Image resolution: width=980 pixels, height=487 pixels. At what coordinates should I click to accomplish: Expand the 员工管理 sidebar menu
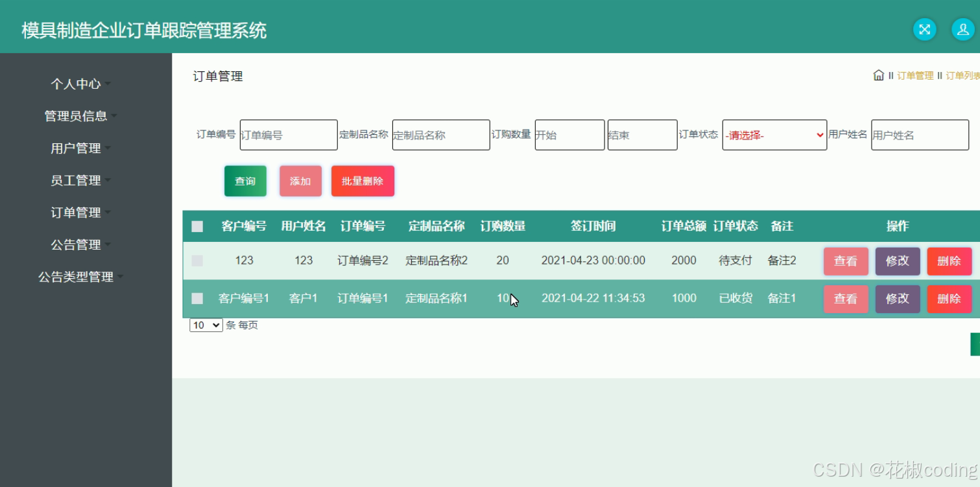tap(80, 180)
